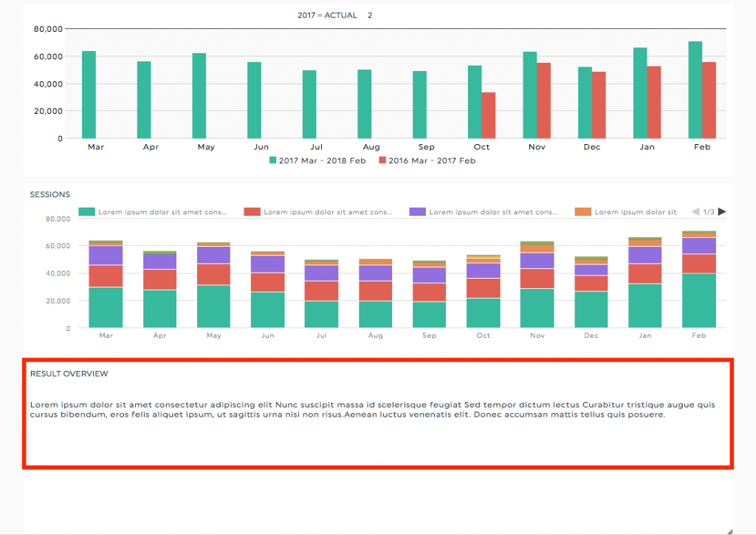This screenshot has width=756, height=535.
Task: Hide the 2016 Mar - 2017 Feb series
Action: point(427,160)
